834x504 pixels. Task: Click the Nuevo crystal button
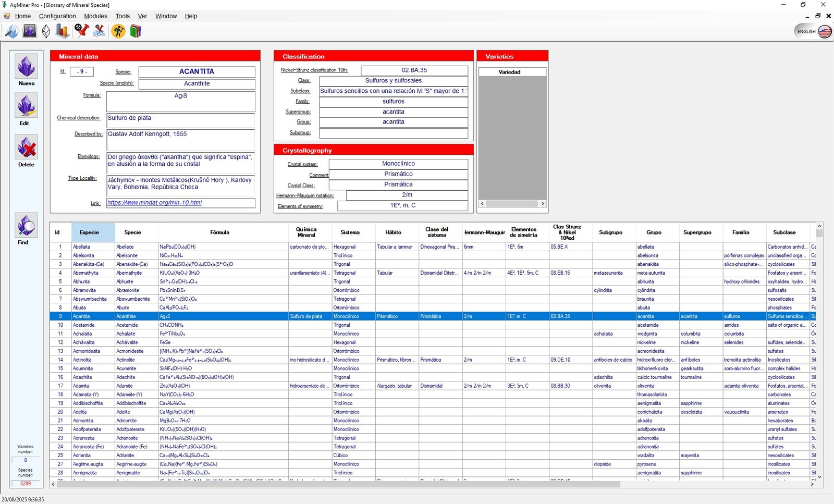click(x=26, y=70)
